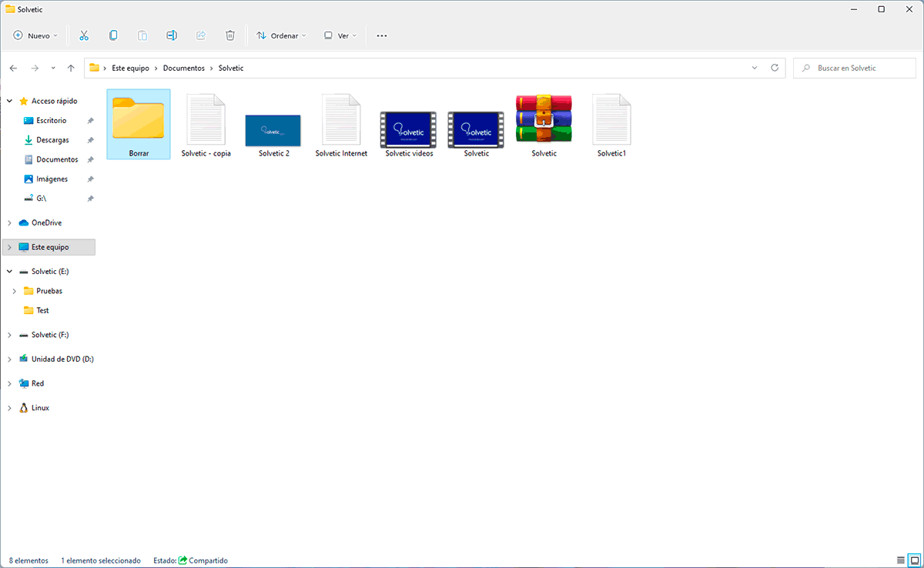The width and height of the screenshot is (924, 568).
Task: Select the Solvetic video file next to the archive
Action: tap(477, 133)
